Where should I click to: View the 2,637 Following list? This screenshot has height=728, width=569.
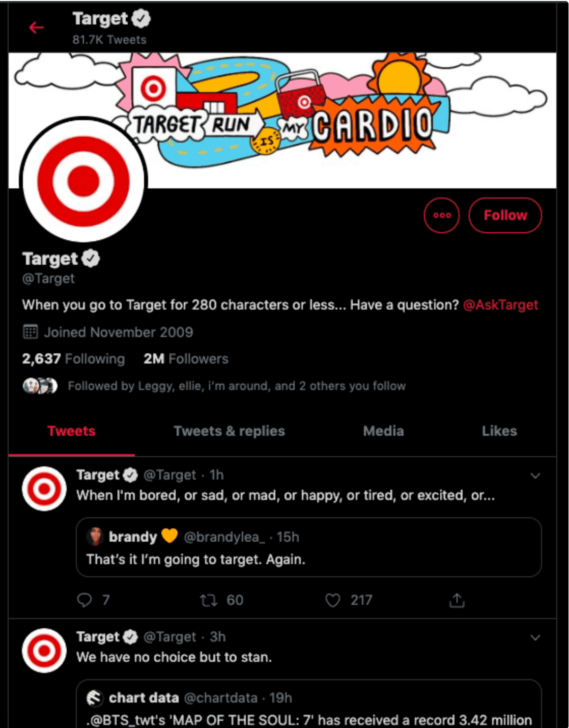tap(73, 359)
